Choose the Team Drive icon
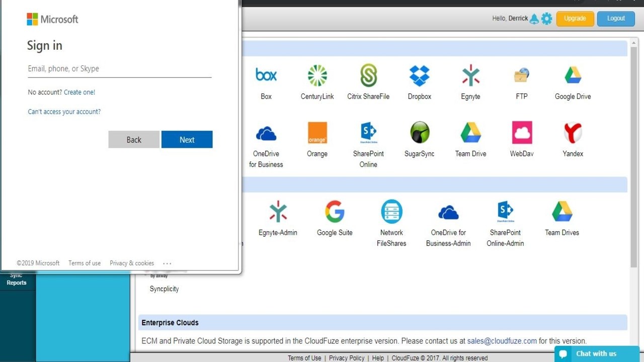This screenshot has height=362, width=644. [471, 133]
